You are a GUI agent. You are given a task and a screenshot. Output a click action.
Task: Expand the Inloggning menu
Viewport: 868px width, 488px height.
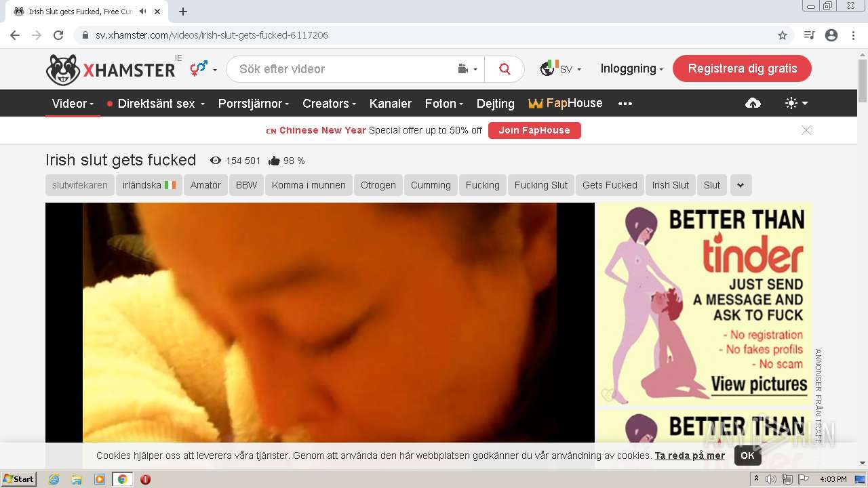(x=631, y=68)
